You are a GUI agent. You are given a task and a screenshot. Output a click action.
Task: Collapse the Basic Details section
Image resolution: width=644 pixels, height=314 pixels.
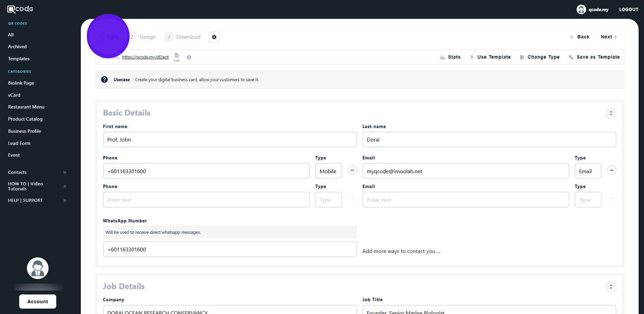611,113
